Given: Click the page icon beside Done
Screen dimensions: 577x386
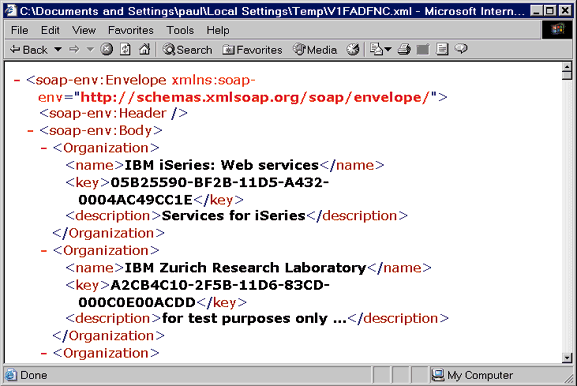Looking at the screenshot, I should point(11,375).
